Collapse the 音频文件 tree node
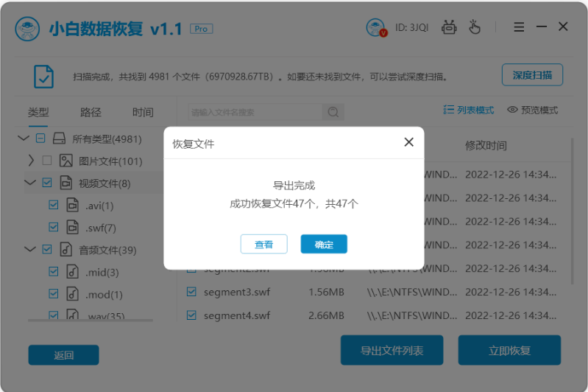This screenshot has height=392, width=588. tap(30, 249)
